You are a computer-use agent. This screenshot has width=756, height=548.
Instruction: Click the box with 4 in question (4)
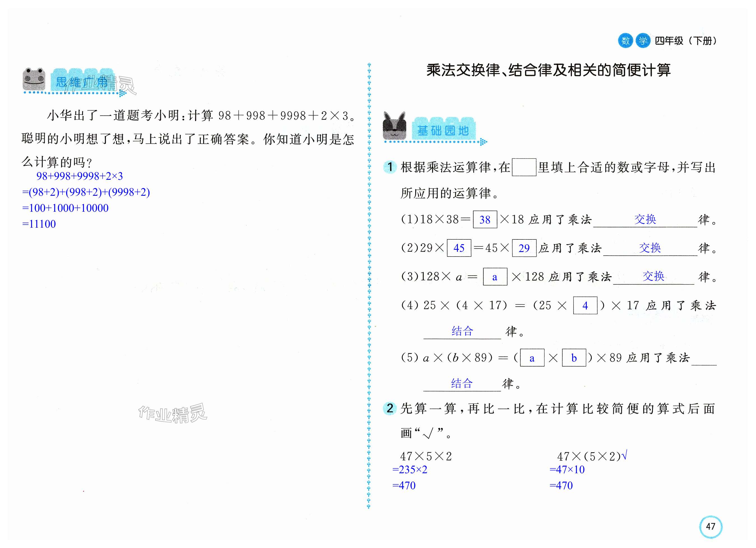[585, 306]
